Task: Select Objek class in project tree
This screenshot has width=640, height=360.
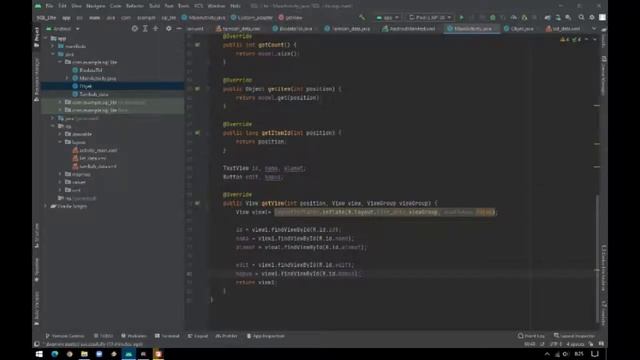Action: coord(85,86)
